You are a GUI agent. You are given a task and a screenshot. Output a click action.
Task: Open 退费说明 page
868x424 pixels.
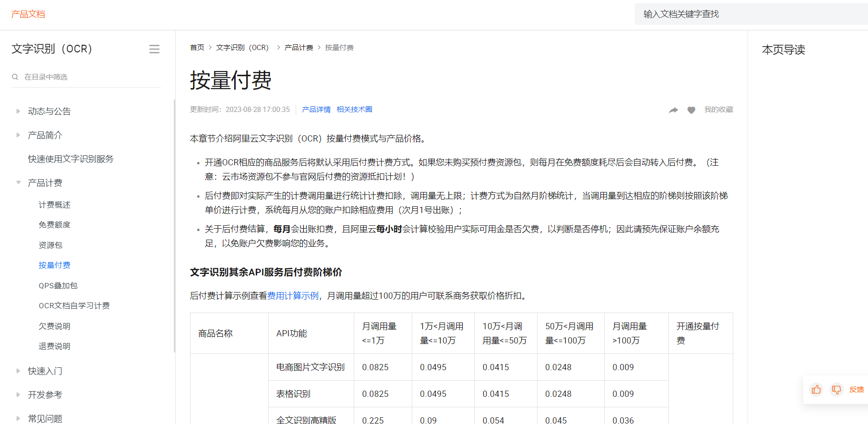[x=55, y=346]
